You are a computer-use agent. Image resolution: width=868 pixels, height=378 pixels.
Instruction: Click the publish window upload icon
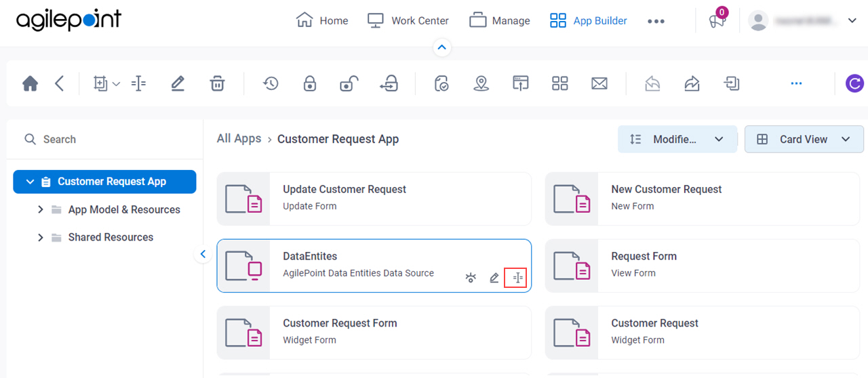click(x=520, y=83)
